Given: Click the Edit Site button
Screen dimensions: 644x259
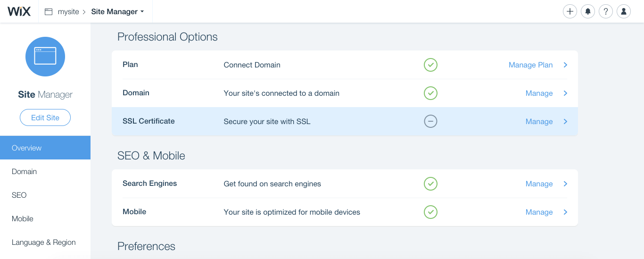Looking at the screenshot, I should (x=45, y=117).
